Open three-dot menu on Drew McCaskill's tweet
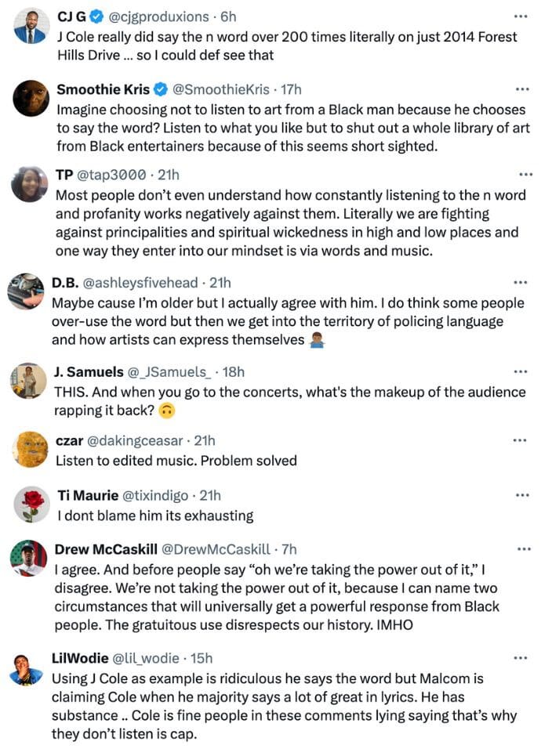This screenshot has height=756, width=541. pos(524,549)
